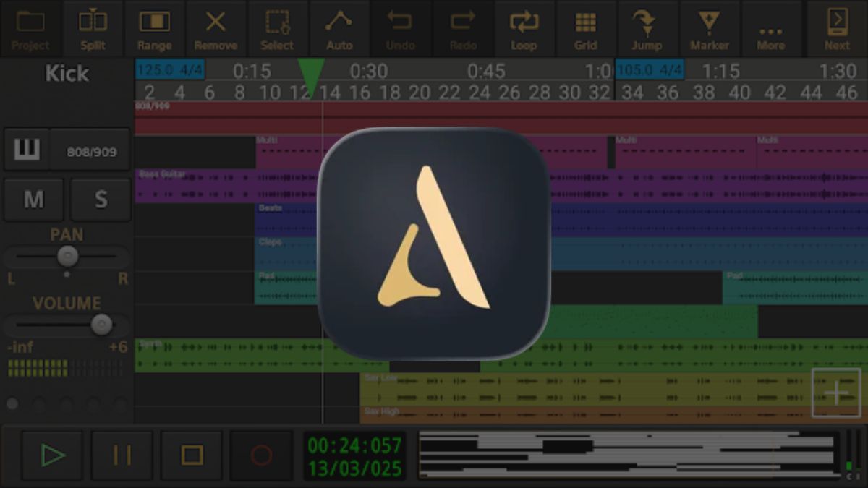Viewport: 868px width, 488px height.
Task: Click the Kick track name
Action: 67,74
